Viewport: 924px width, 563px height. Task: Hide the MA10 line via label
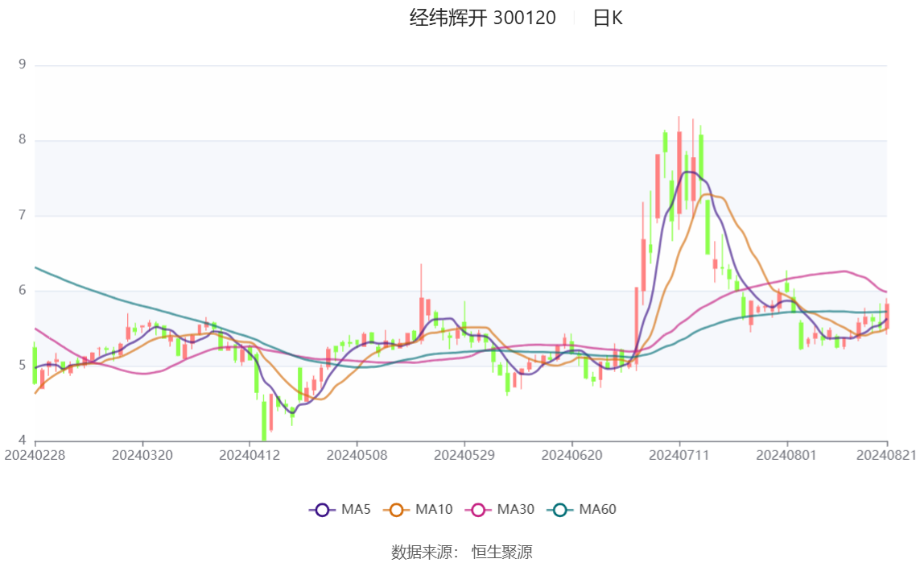coord(434,509)
